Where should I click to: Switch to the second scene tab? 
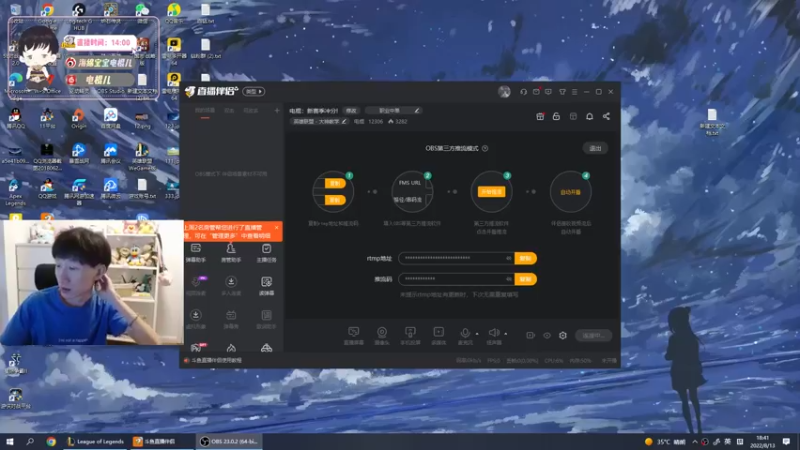point(229,111)
